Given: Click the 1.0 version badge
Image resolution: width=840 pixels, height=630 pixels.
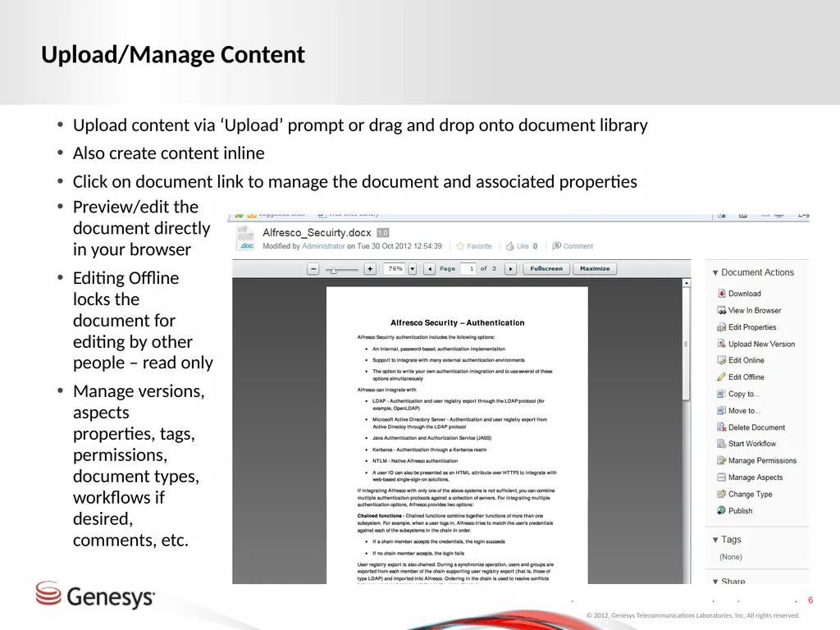Looking at the screenshot, I should (x=382, y=232).
